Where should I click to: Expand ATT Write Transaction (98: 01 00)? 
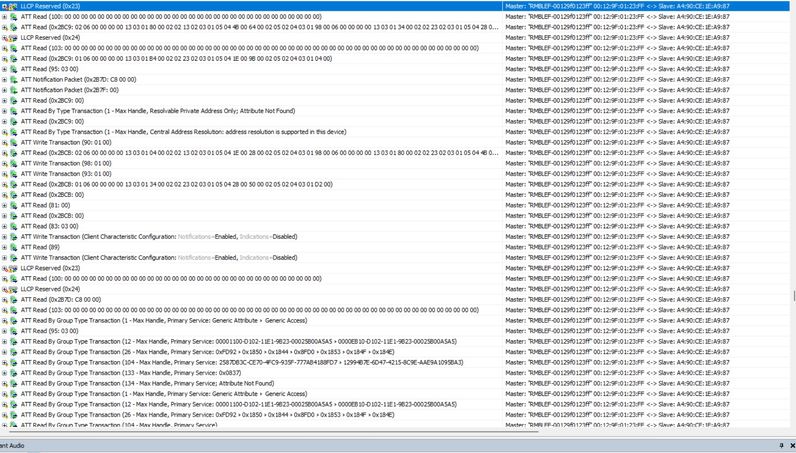click(4, 163)
